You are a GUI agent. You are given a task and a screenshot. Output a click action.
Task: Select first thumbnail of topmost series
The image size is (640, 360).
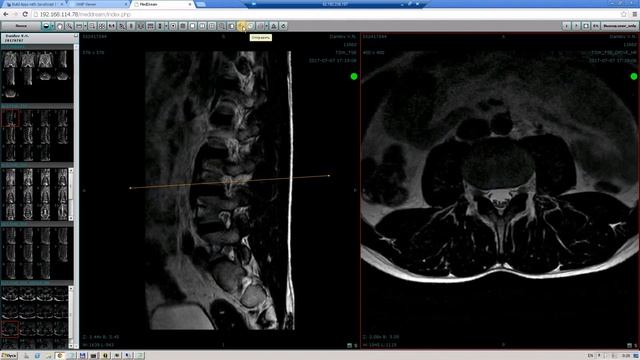tap(10, 60)
